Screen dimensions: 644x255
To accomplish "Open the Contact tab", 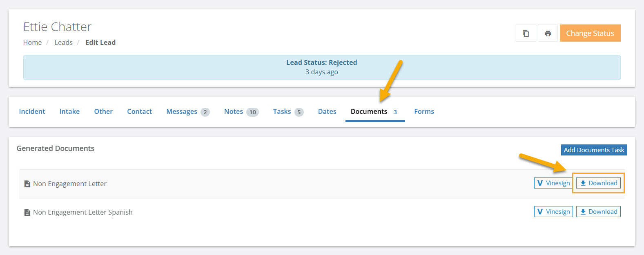I will click(139, 111).
